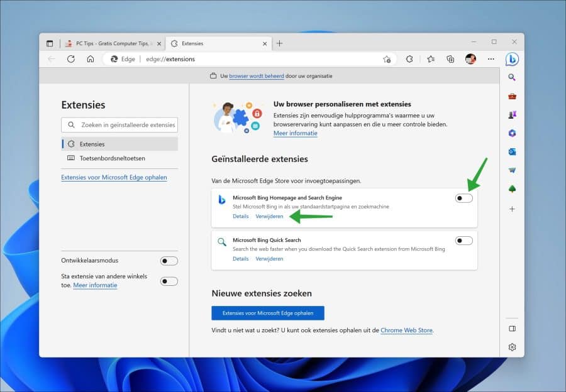Click the Geïnstalleerde extensies heading text
Viewport: 566px width, 392px height.
(260, 159)
